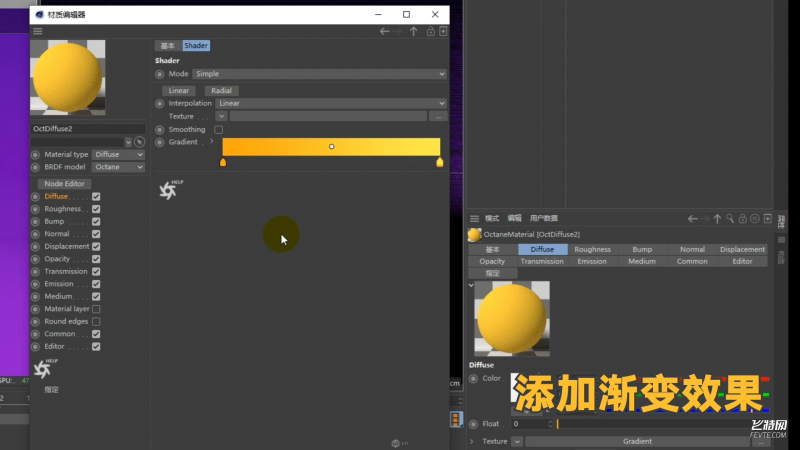Open the Mode dropdown showing Simple
Screen dimensions: 800x450
(x=319, y=74)
